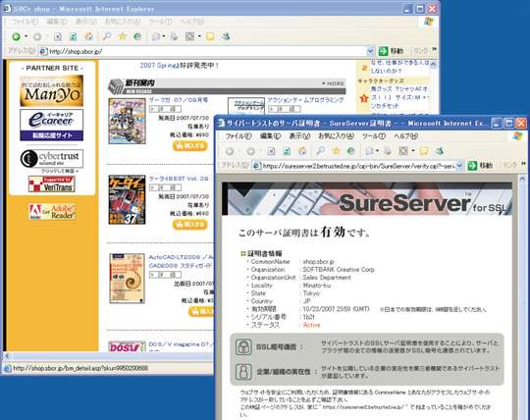
Task: Select certificate status text Active
Action: pos(312,325)
